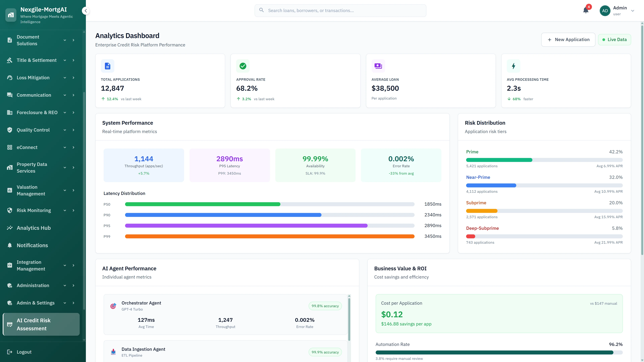Click the eConnect grid icon

[x=10, y=147]
